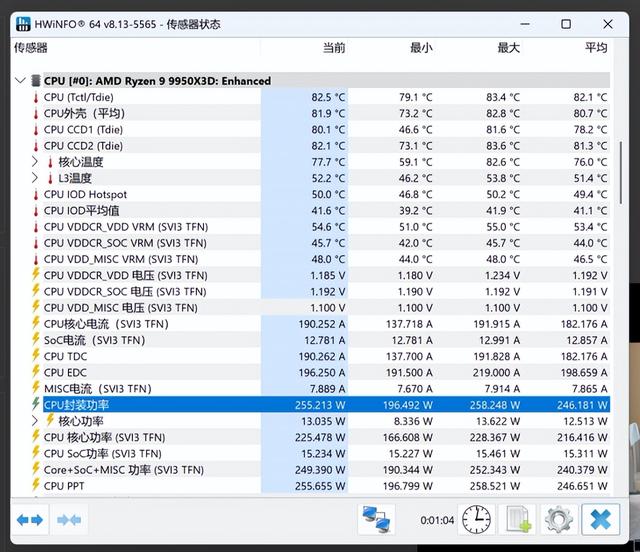Minimize the HWiNFO window
The height and width of the screenshot is (552, 640).
(525, 24)
